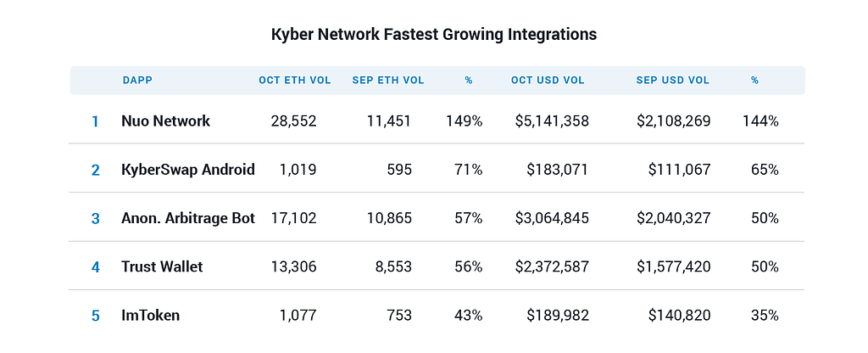Viewport: 868px width, 353px height.
Task: Click the SEP ETH VOL column header
Action: (x=388, y=81)
